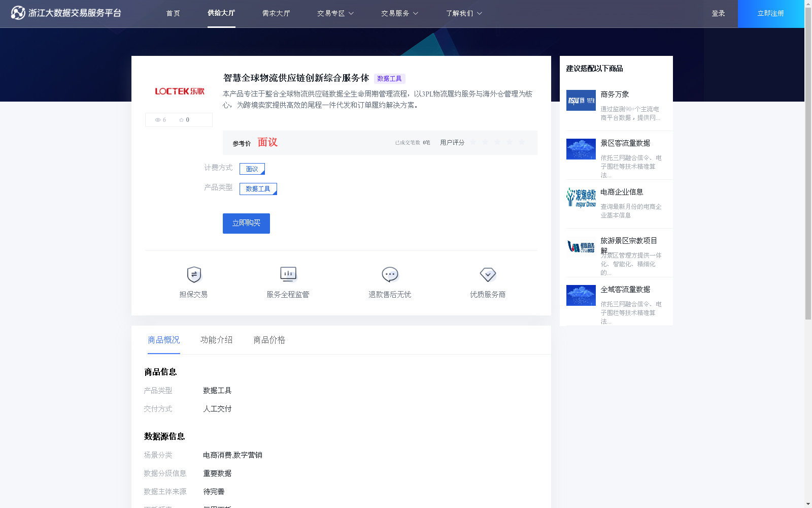Click the 重要数据 classification value
This screenshot has width=812, height=508.
217,473
